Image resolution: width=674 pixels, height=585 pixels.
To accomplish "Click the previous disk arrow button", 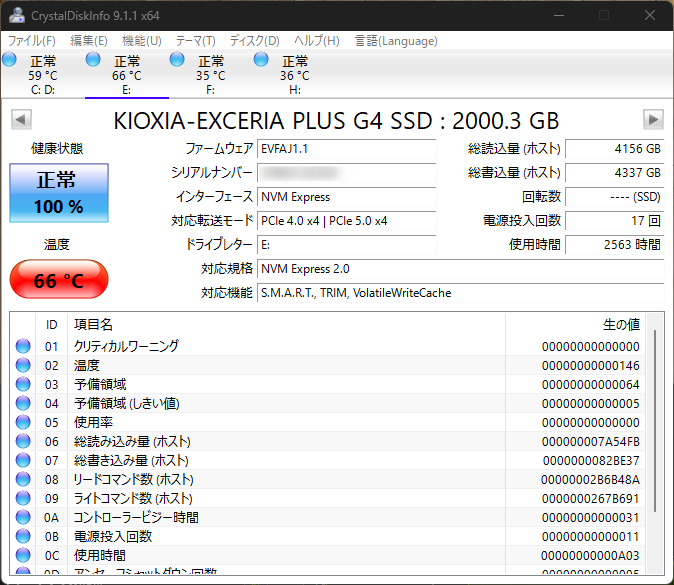I will 21,119.
